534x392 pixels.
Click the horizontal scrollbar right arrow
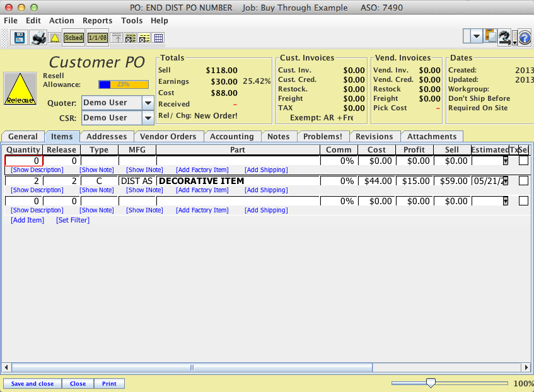point(526,368)
